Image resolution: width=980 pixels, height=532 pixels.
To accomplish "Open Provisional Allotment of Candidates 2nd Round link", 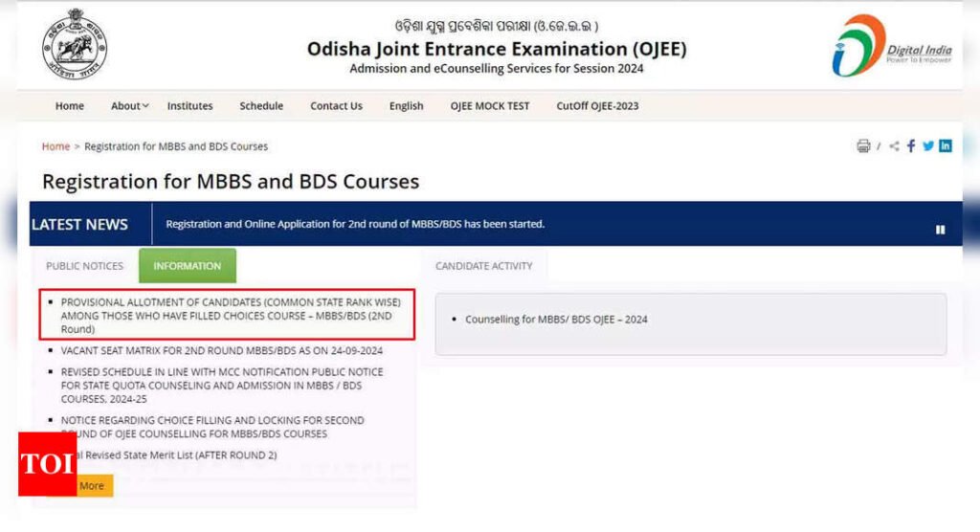I will click(x=231, y=315).
